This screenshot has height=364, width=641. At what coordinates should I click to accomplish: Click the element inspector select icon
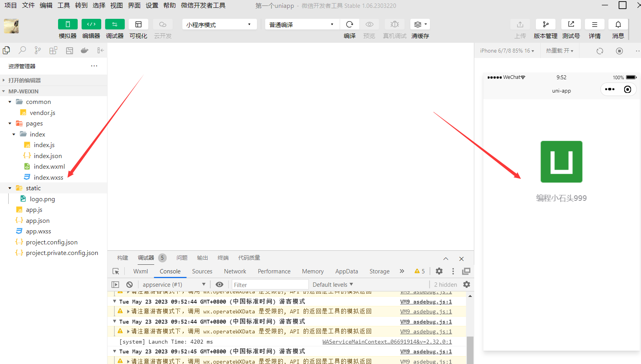[116, 271]
